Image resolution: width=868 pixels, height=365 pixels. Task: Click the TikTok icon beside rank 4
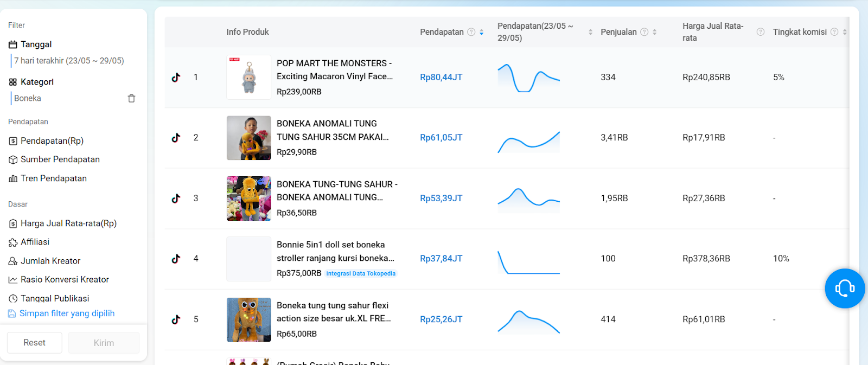pyautogui.click(x=176, y=259)
